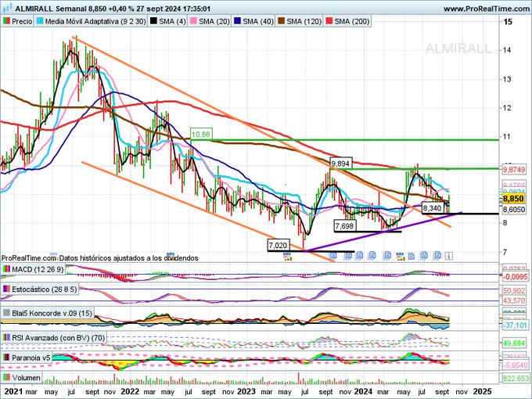Click the Paranoia v5 panel icon

pyautogui.click(x=6, y=358)
